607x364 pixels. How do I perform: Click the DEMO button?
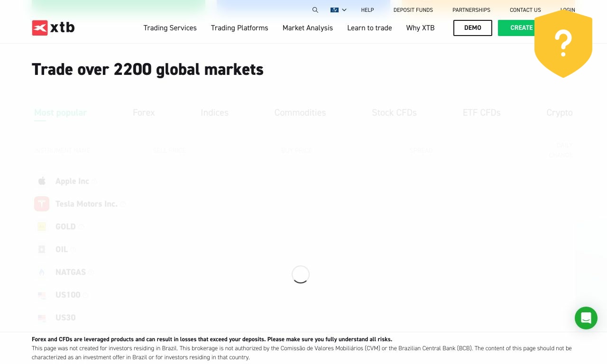(473, 28)
